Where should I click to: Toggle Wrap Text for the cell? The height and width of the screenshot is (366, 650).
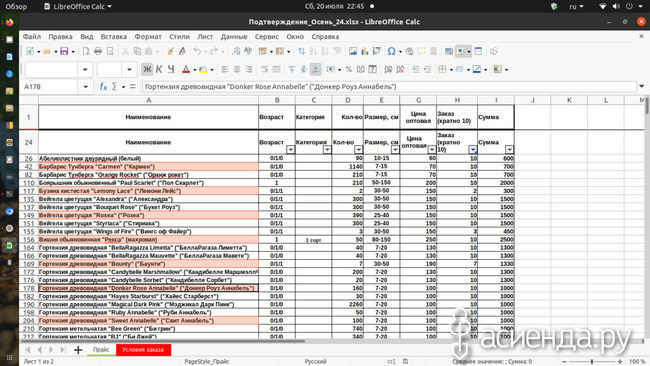point(264,69)
